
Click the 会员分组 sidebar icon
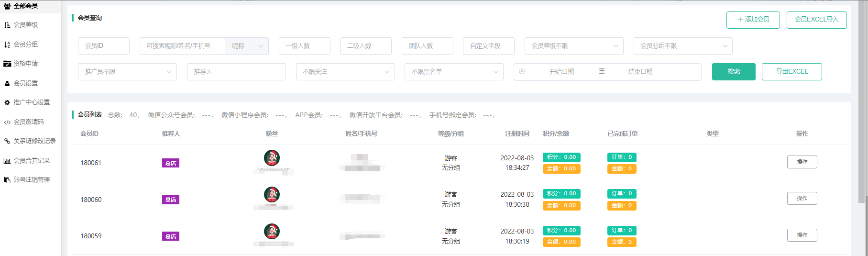pos(7,45)
